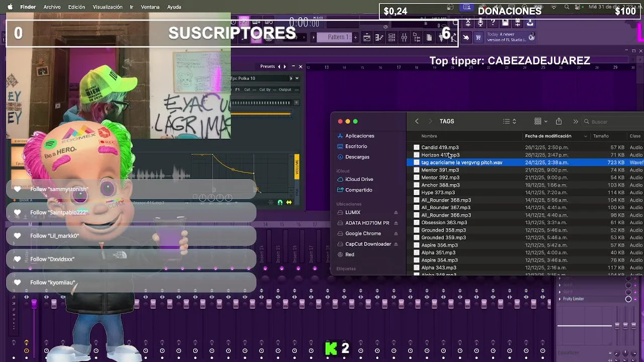
Task: Click the VOLUME envelope tab
Action: [297, 167]
